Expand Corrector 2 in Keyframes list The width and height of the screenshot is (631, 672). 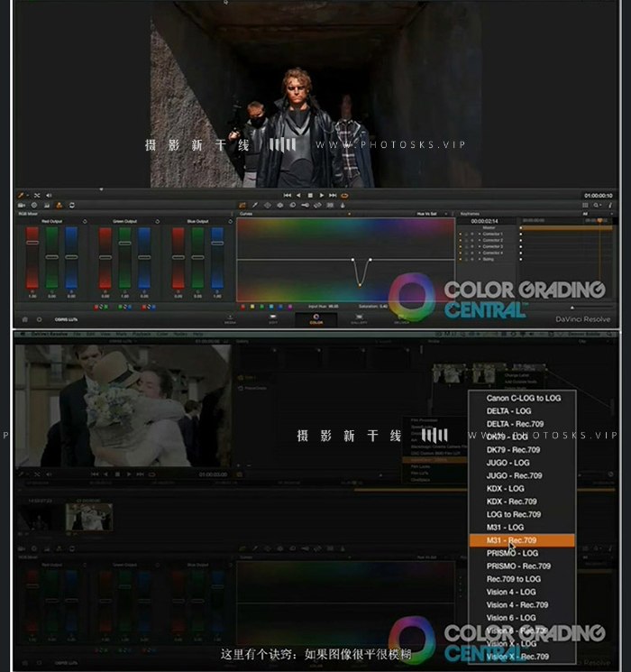point(480,241)
